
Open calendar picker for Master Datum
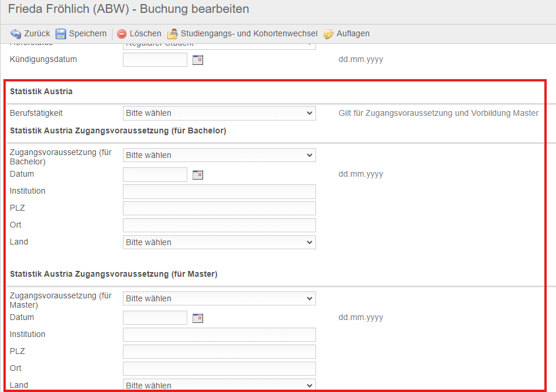coord(198,318)
